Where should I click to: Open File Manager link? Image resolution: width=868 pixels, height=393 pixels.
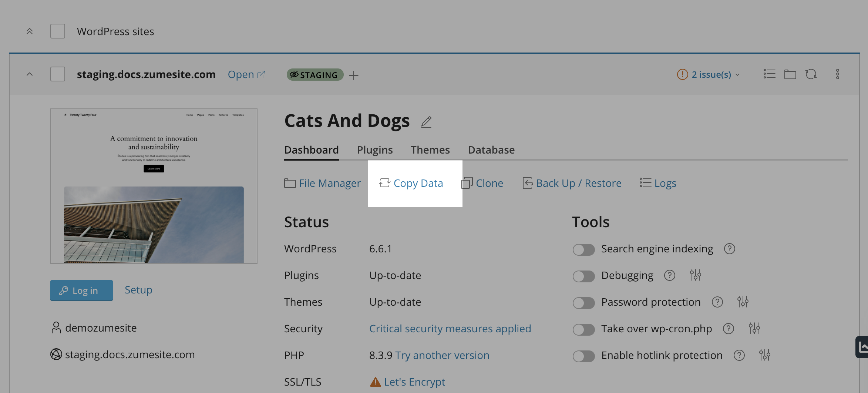pos(322,183)
